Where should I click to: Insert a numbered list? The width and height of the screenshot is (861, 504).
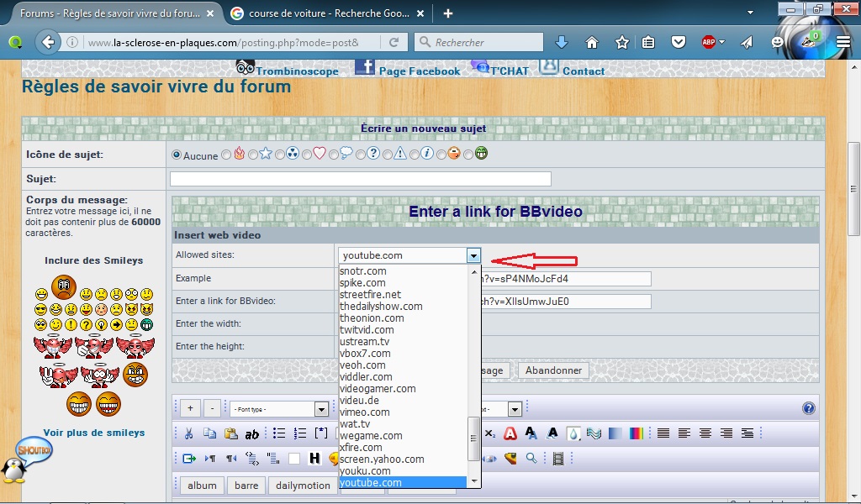[300, 433]
